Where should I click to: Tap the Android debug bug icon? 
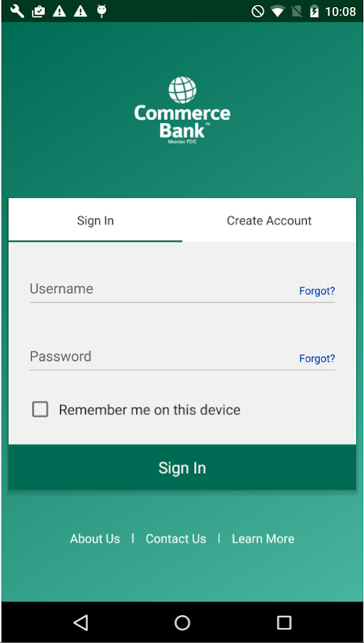click(x=101, y=11)
